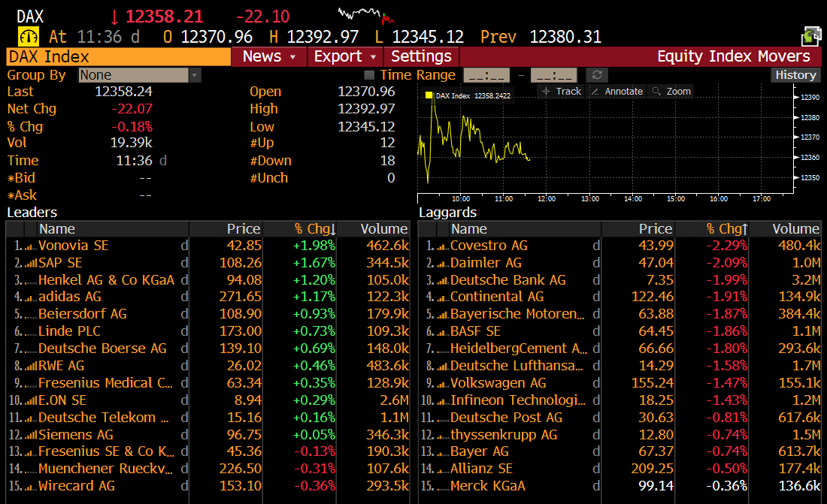The height and width of the screenshot is (504, 827).
Task: Open Henkel AG & Co KGaA row
Action: pyautogui.click(x=208, y=280)
